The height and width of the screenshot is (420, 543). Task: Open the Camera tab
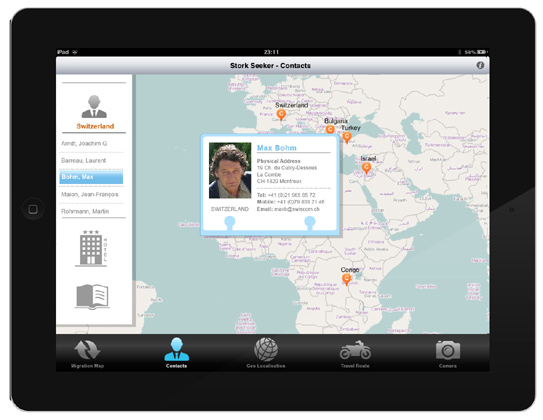click(x=448, y=354)
